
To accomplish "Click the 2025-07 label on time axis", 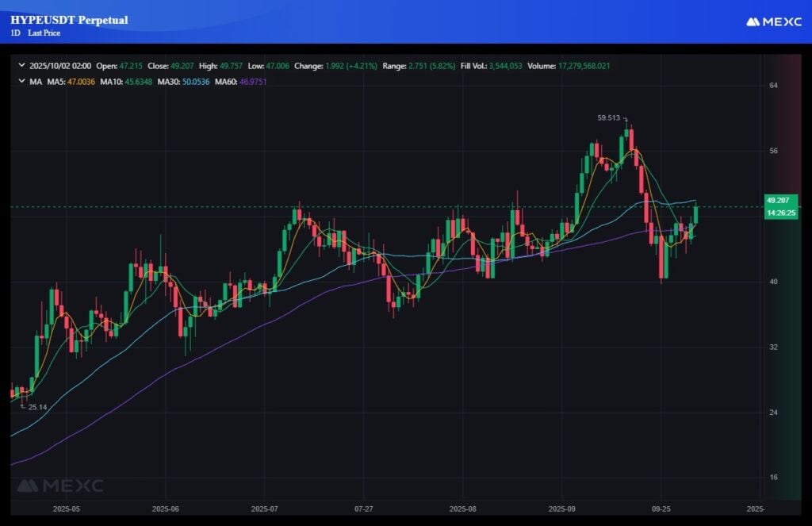I will coord(263,508).
